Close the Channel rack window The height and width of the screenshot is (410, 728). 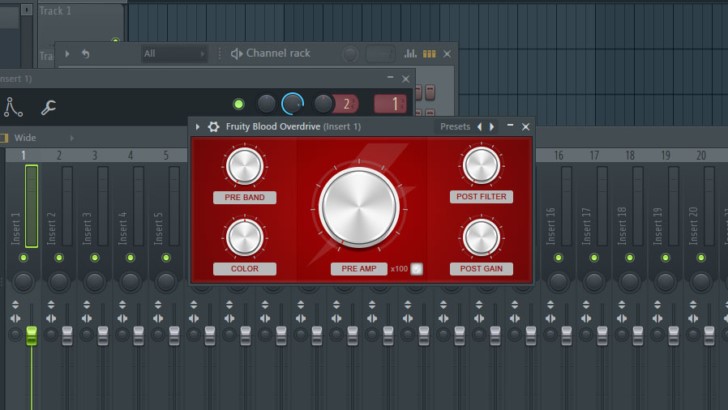click(447, 54)
